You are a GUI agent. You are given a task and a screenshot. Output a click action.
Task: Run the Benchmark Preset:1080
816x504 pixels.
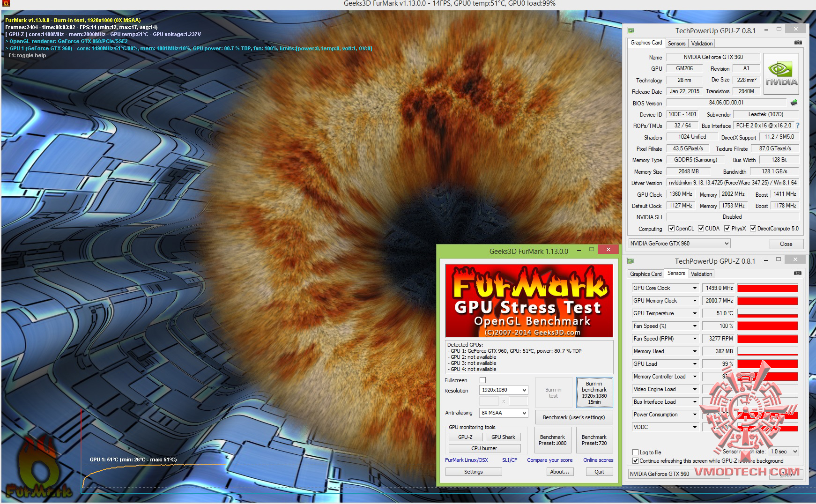tap(553, 440)
